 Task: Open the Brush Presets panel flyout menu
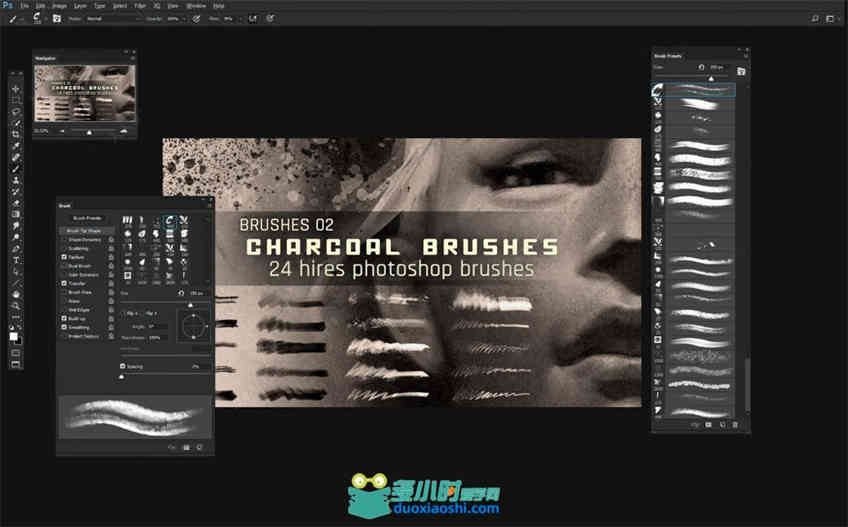(745, 56)
